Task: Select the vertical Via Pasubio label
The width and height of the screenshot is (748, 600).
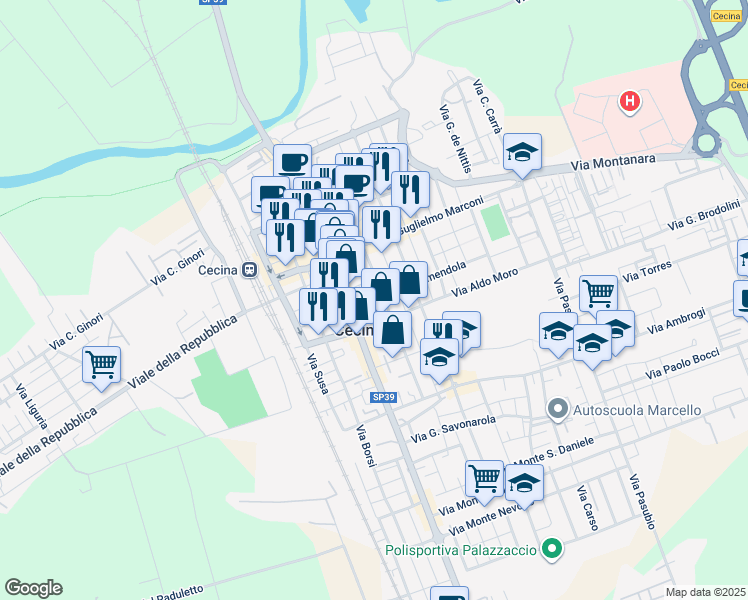Action: coord(642,501)
